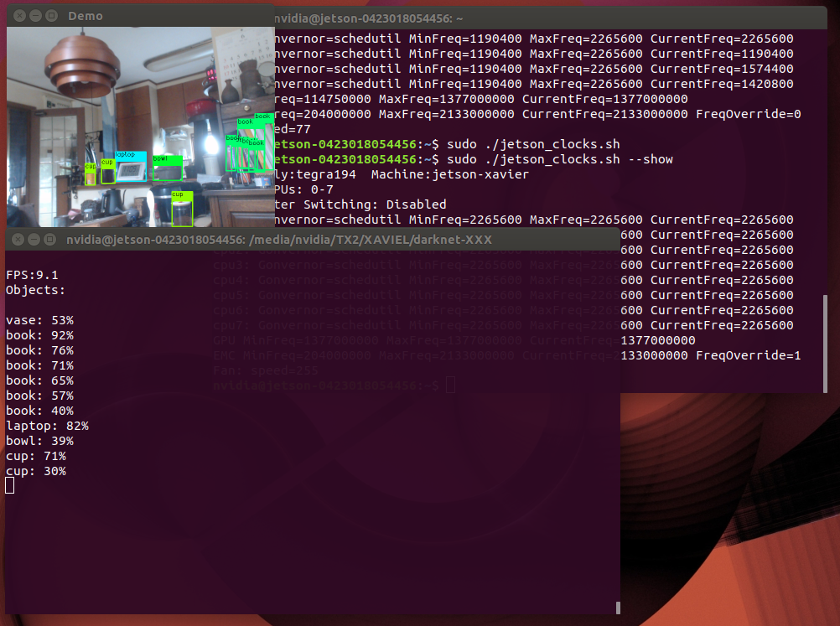Click the "cup: 30%" output line
840x626 pixels.
pyautogui.click(x=36, y=471)
